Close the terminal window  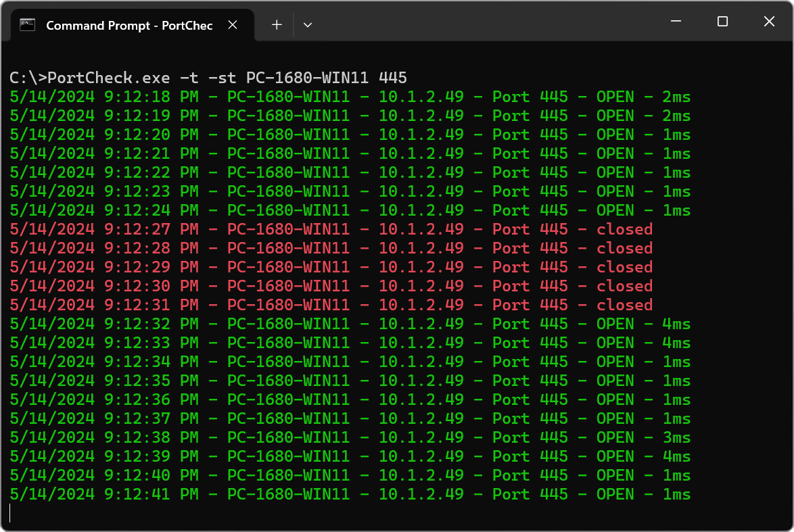[x=769, y=21]
